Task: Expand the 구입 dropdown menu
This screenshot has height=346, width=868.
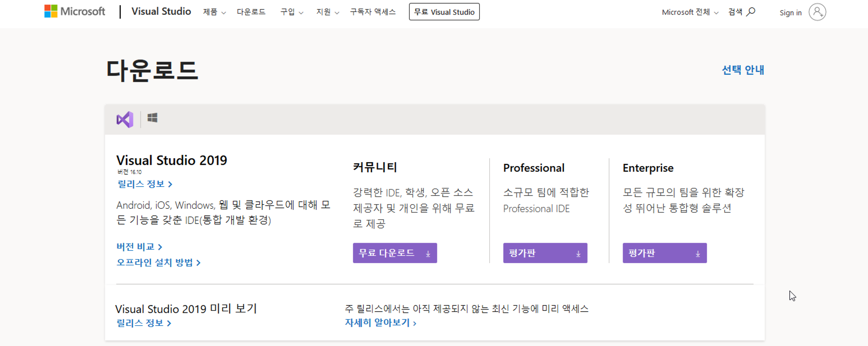Action: [x=292, y=12]
